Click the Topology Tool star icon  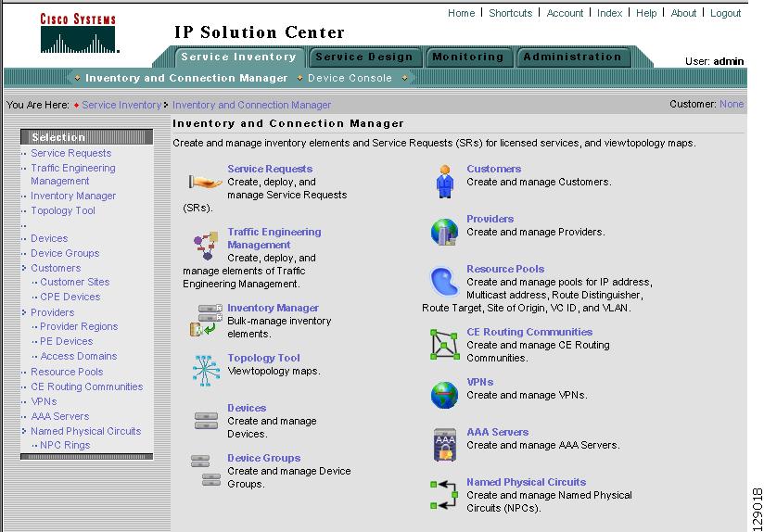pos(206,370)
